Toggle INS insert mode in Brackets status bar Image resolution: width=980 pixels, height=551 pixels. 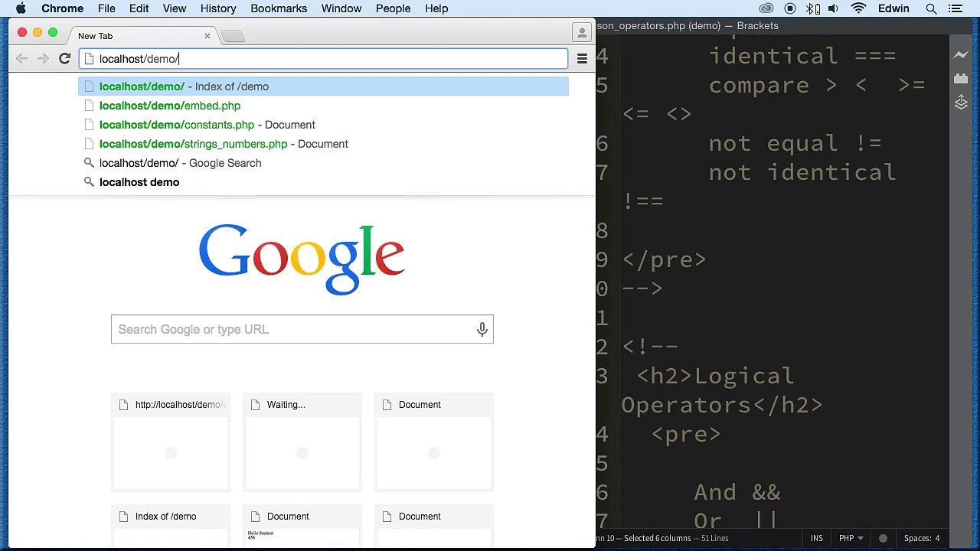tap(817, 538)
